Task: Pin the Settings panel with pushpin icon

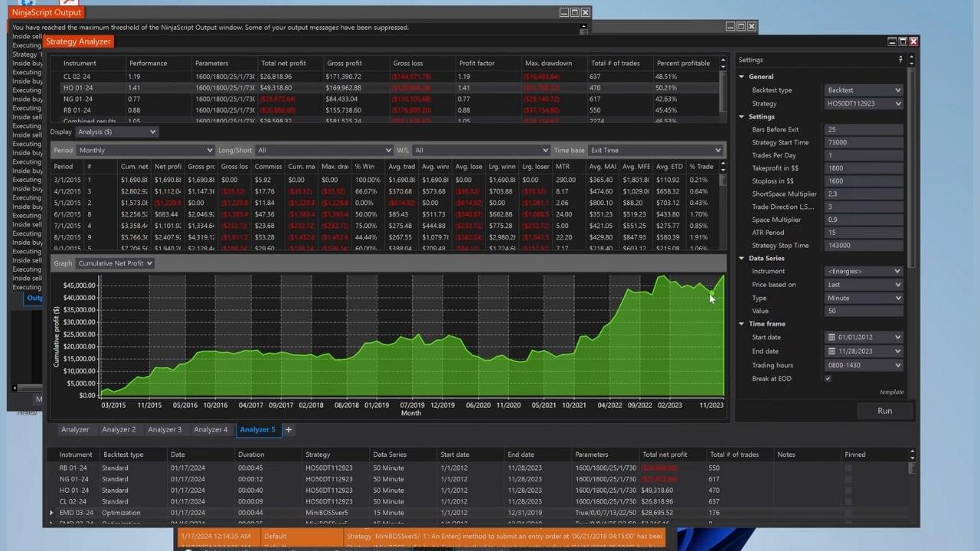Action: point(900,60)
